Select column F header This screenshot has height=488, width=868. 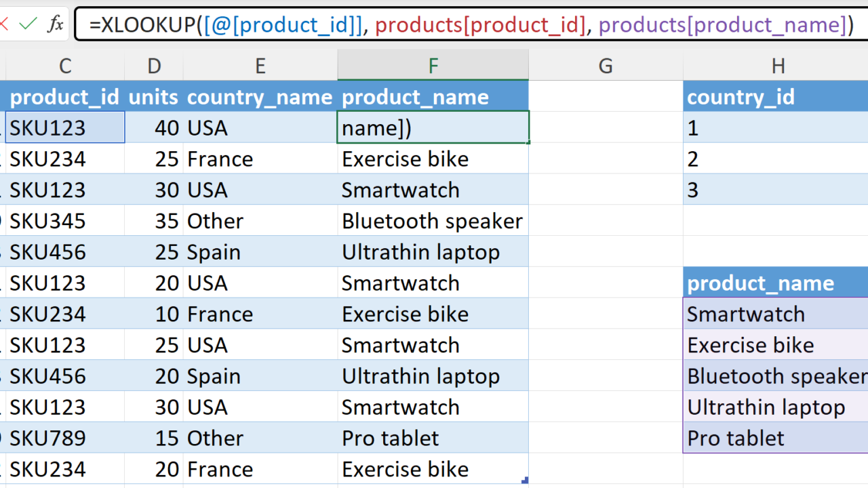click(x=433, y=66)
